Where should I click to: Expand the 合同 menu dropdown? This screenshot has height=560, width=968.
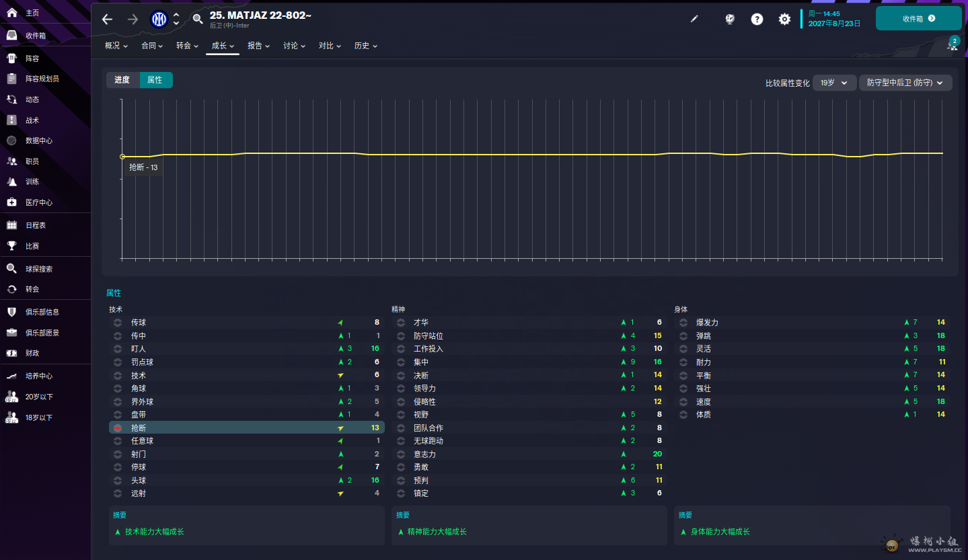tap(152, 46)
